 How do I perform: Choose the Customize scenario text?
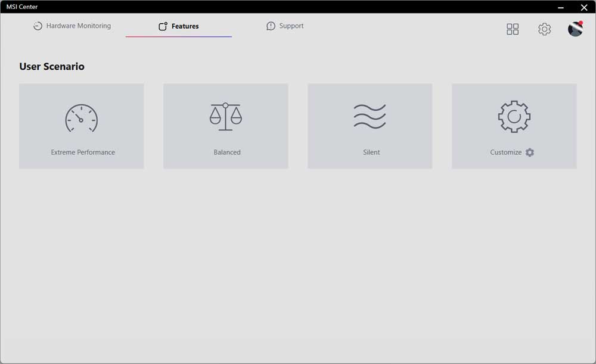pos(505,153)
